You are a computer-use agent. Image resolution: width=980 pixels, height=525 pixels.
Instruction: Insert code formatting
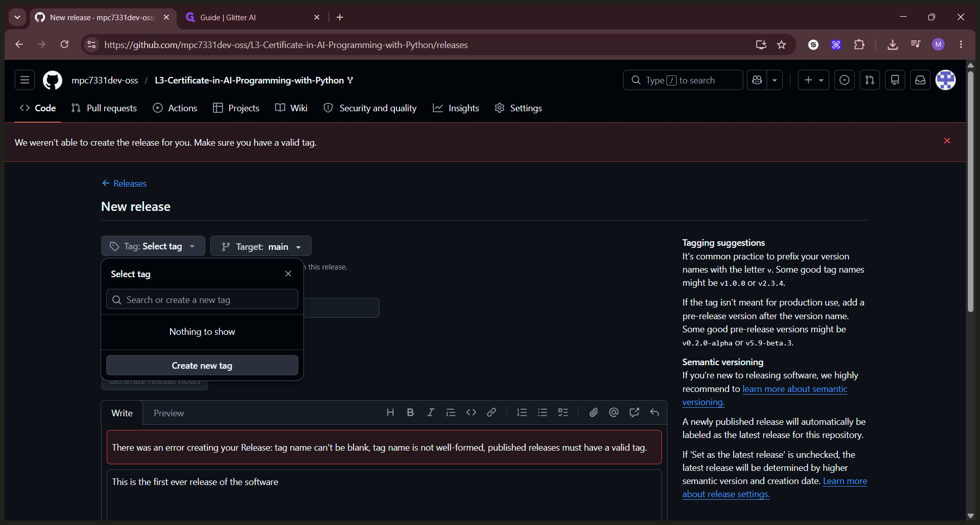pos(471,413)
